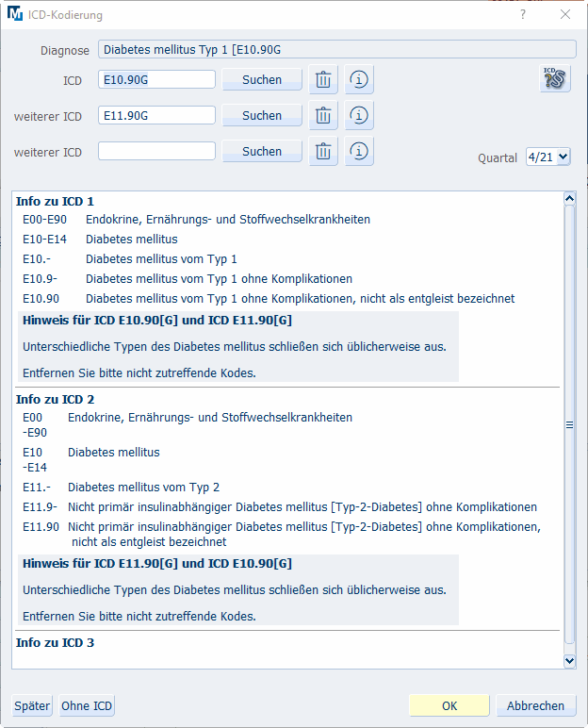Click trash icon for empty third ICD
The image size is (588, 728).
point(323,152)
